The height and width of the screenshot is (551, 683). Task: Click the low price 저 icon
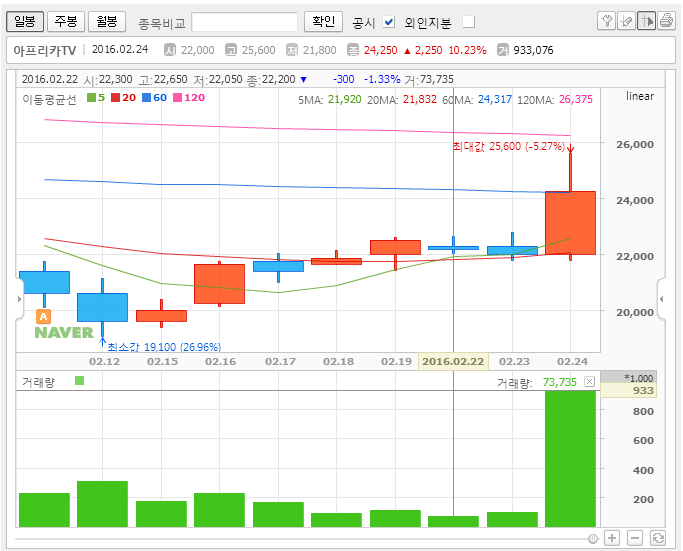[291, 50]
